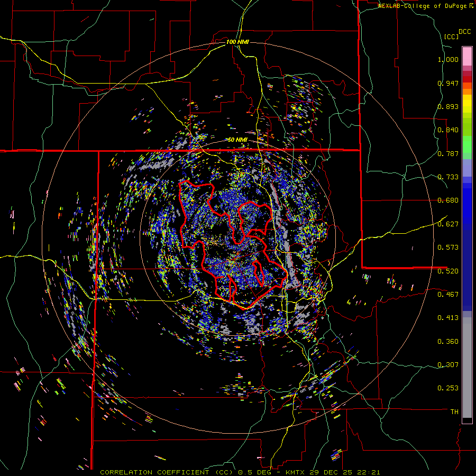The image size is (476, 476).
Task: Select the 1.000 value on the scale
Action: point(448,59)
